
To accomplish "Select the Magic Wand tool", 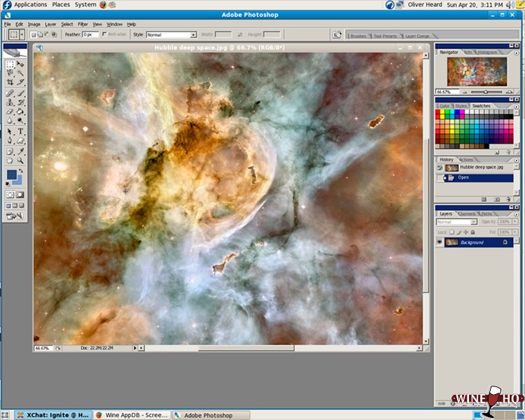I will (x=20, y=73).
